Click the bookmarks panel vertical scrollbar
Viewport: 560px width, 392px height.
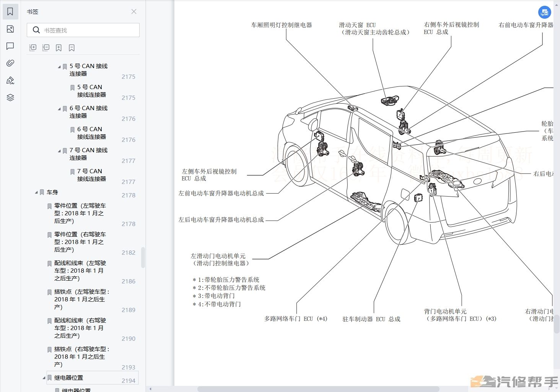(143, 257)
